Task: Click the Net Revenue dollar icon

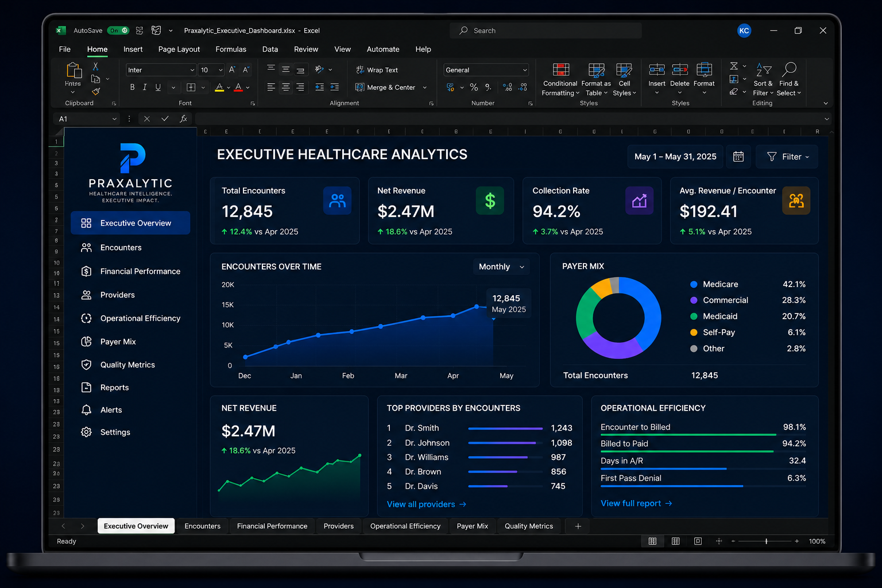Action: 490,200
